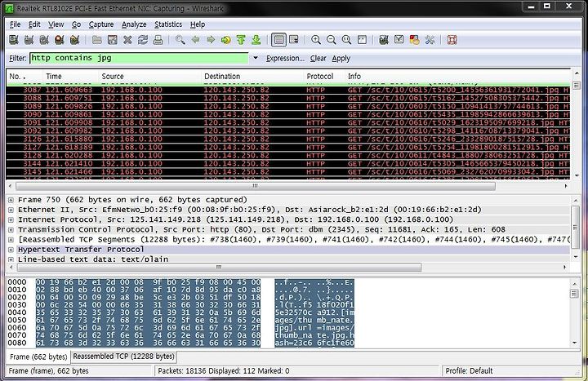Expand the Frame 750 tree node
Image resolution: width=588 pixels, height=381 pixels.
(11, 200)
